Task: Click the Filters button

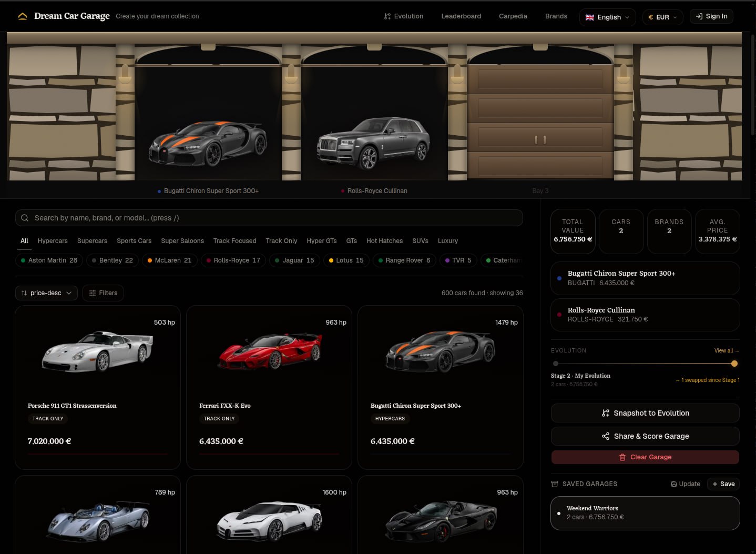Action: [103, 293]
